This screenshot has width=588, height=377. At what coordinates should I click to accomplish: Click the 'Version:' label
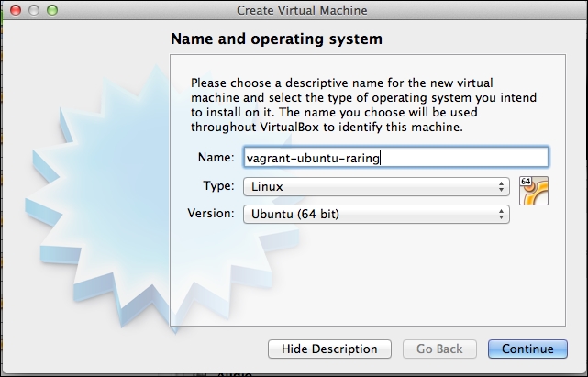pyautogui.click(x=211, y=214)
